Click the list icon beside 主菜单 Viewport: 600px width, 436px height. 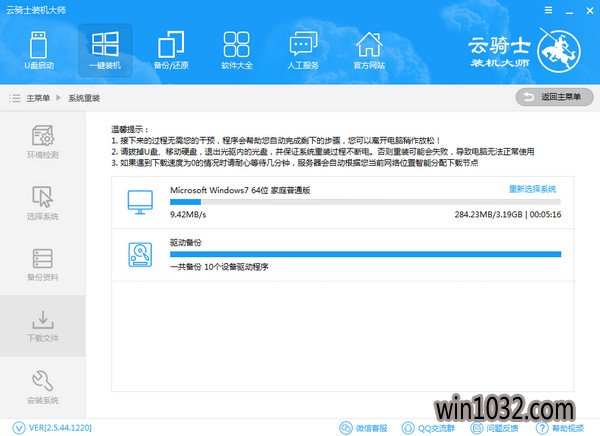pos(15,98)
